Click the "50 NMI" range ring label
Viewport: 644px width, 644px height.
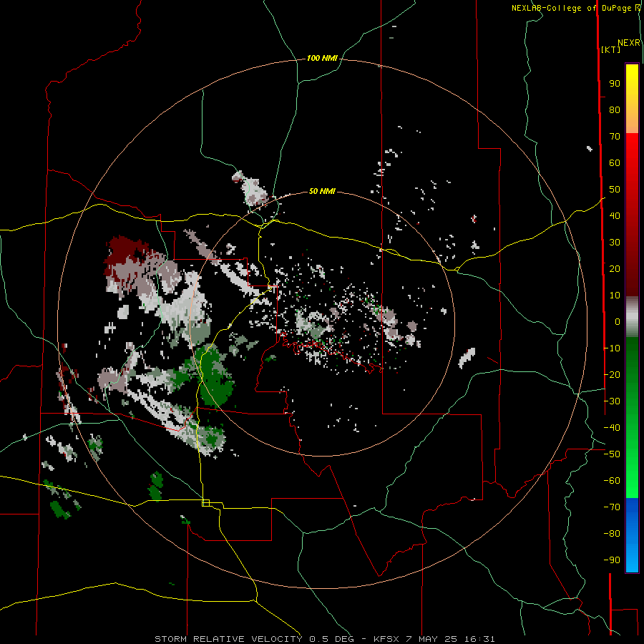coord(322,191)
